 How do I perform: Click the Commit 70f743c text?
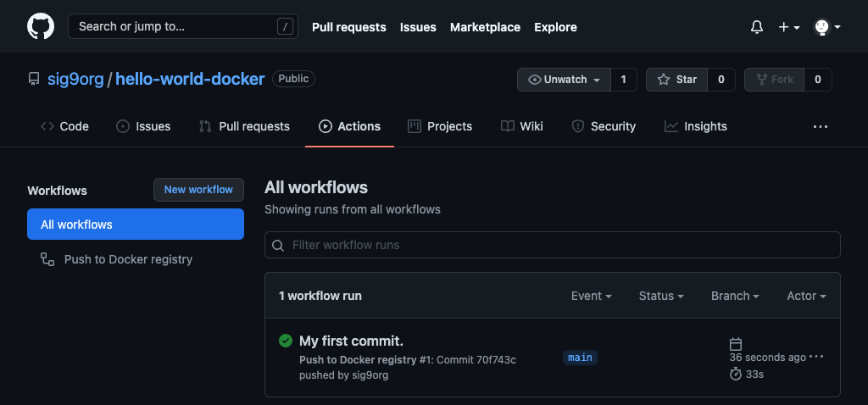click(x=476, y=360)
